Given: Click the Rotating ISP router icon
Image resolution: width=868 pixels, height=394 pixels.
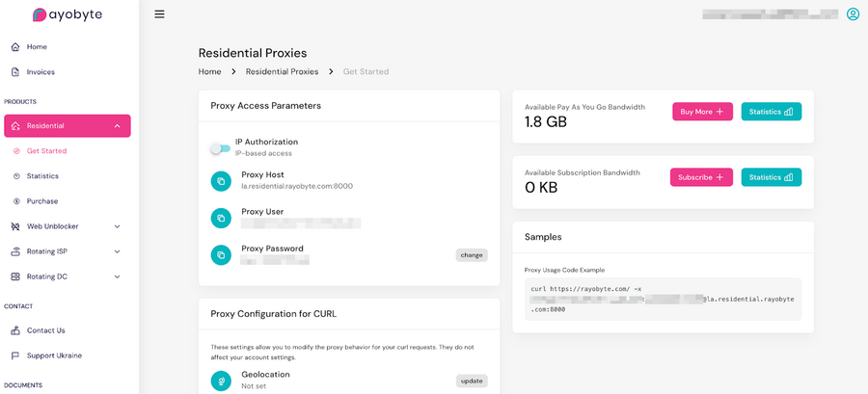Looking at the screenshot, I should tap(15, 251).
